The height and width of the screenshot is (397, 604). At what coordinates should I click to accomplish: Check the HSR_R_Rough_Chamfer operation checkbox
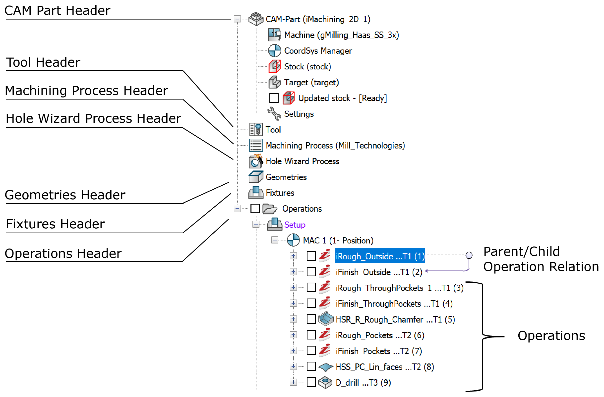coord(311,319)
